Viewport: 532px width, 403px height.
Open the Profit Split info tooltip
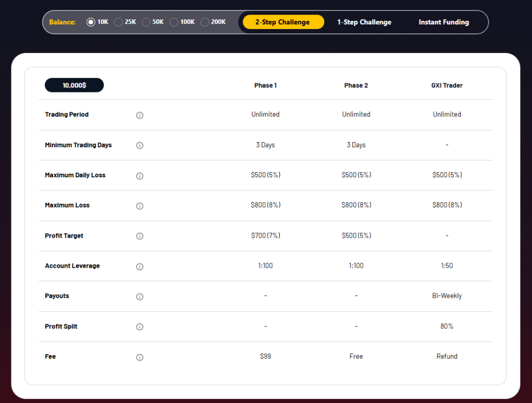[x=139, y=327]
